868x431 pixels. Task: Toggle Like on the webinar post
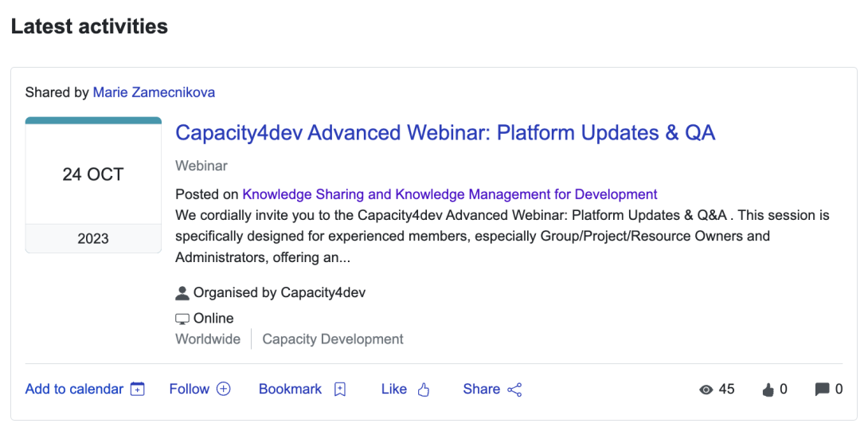point(394,390)
